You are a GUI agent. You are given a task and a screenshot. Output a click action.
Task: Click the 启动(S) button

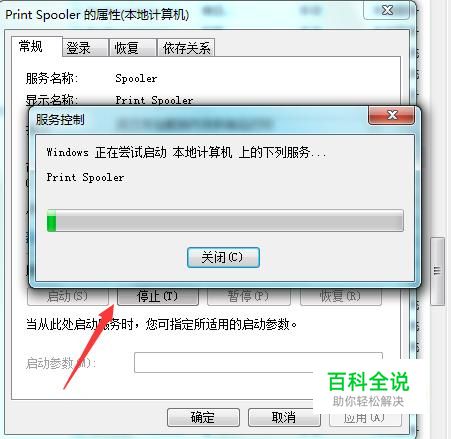tap(68, 296)
